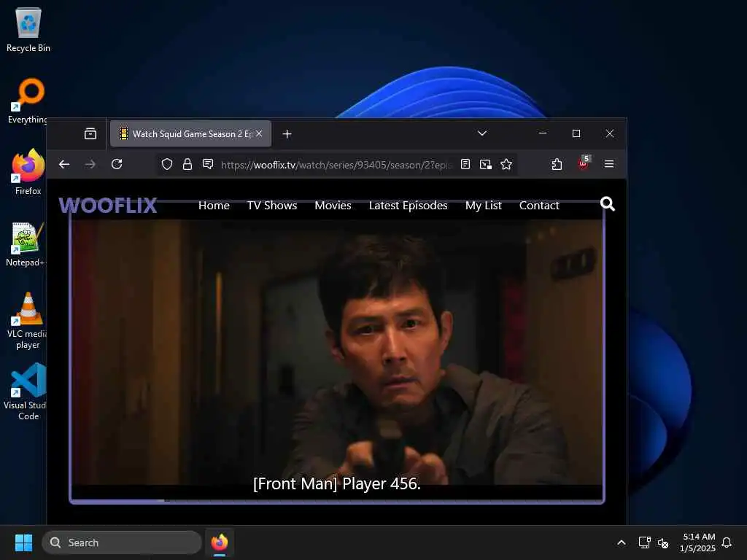Open muted volume tray icon
The image size is (747, 560).
(663, 542)
